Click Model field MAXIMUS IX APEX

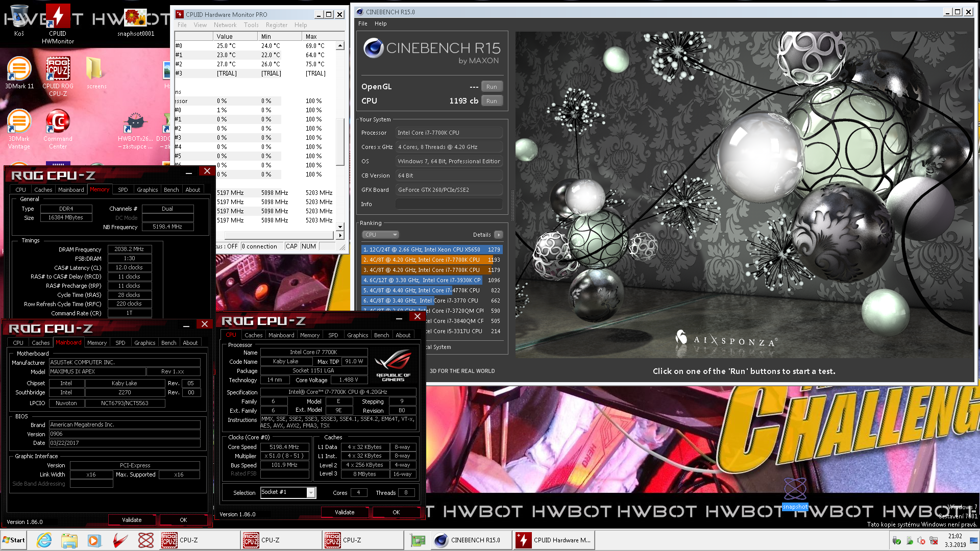(x=97, y=372)
